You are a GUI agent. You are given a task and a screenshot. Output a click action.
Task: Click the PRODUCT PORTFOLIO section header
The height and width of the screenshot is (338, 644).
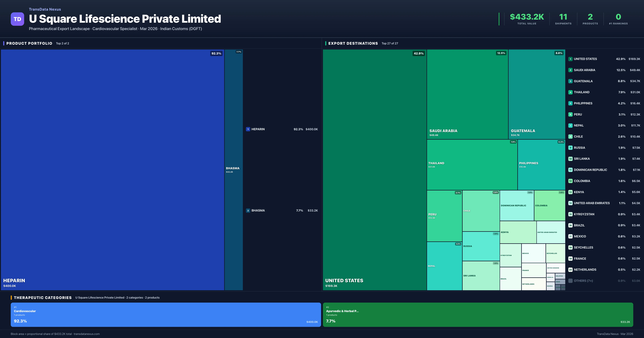click(29, 43)
